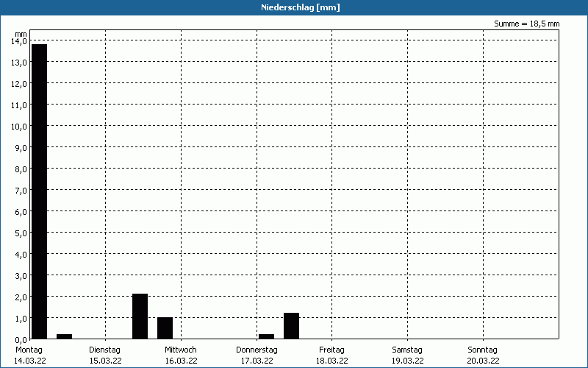Screen dimensions: 588x368
Task: Click the 'Mittwoch' day label
Action: point(181,350)
